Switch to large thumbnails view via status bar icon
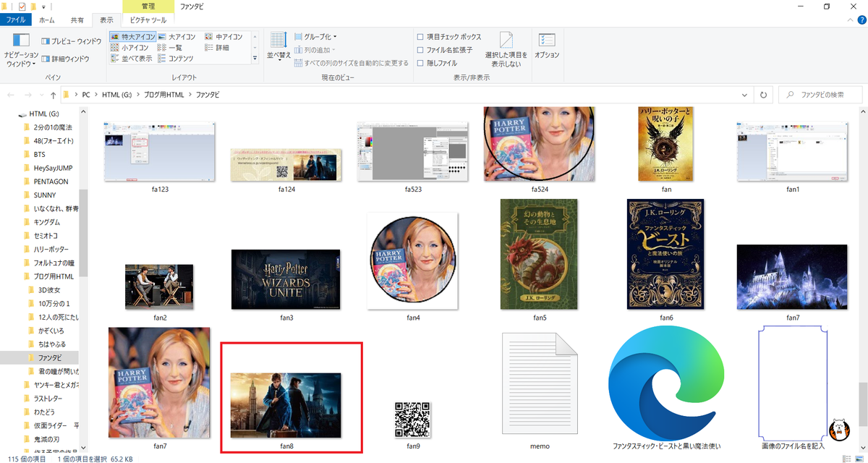This screenshot has width=868, height=463. pyautogui.click(x=858, y=459)
